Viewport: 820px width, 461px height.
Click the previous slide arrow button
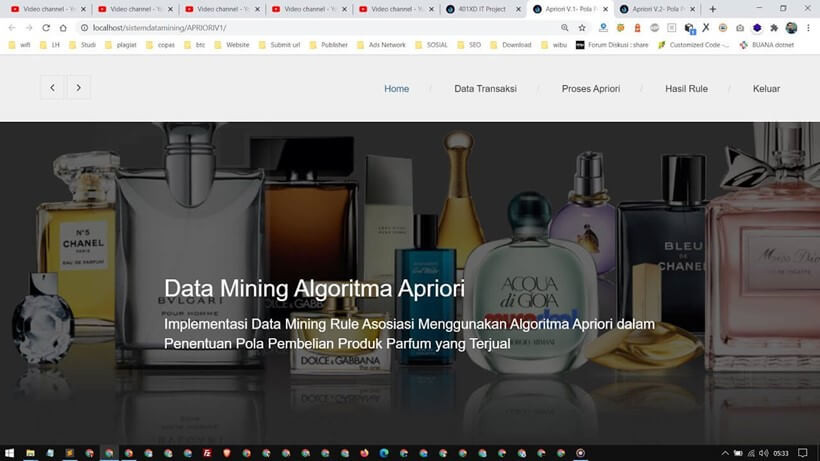click(x=52, y=88)
